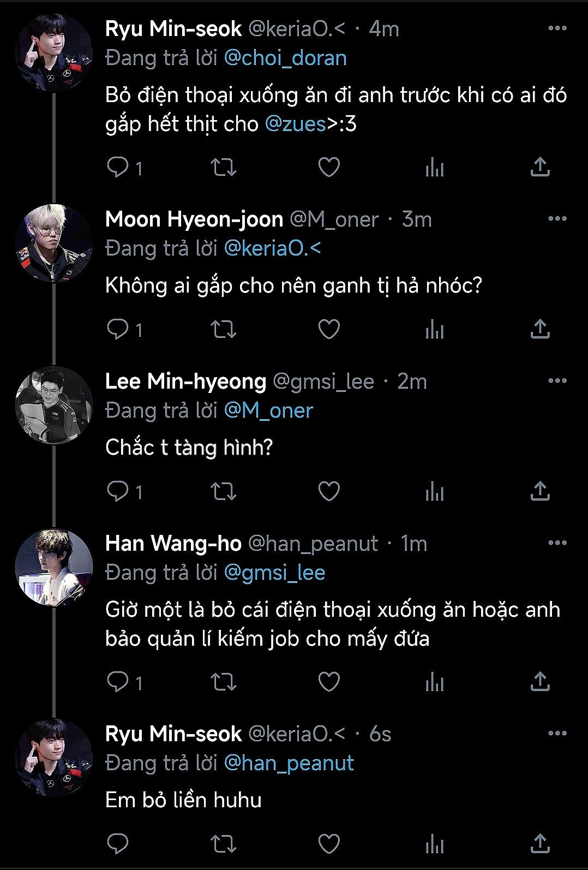View analytics for Han Wang-ho's tweet
Screen dimensions: 588x870
(x=435, y=682)
